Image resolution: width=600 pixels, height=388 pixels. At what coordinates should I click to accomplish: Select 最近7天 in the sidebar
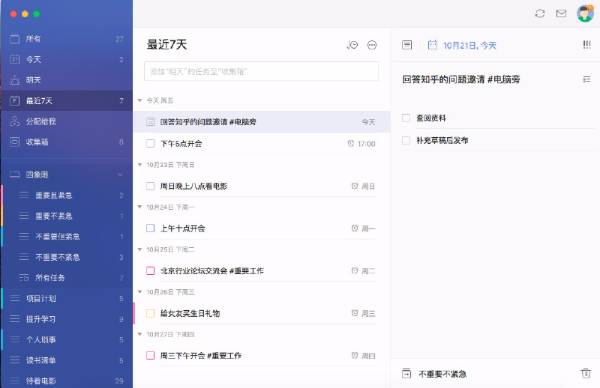click(67, 101)
